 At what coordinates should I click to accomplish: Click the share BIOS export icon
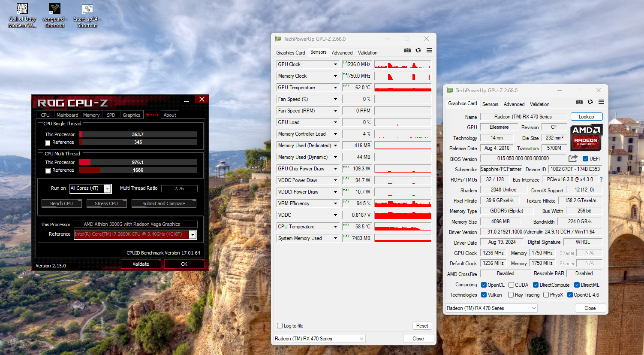(573, 158)
